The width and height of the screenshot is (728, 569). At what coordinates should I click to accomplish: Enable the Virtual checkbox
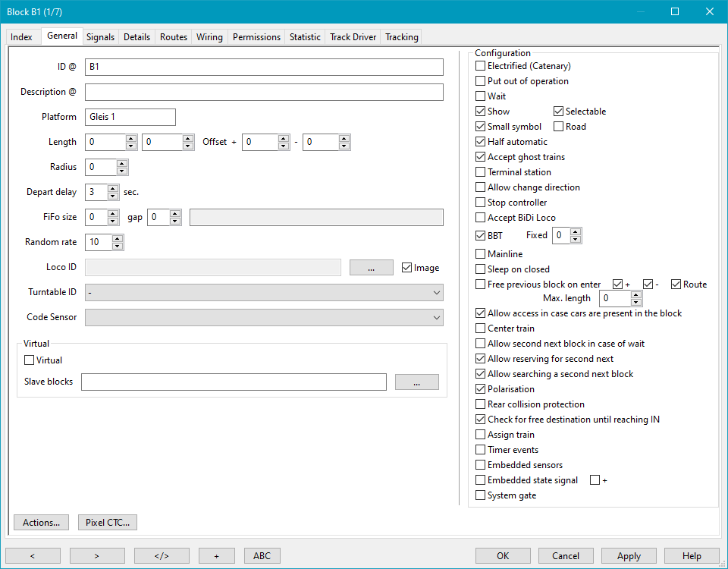30,361
